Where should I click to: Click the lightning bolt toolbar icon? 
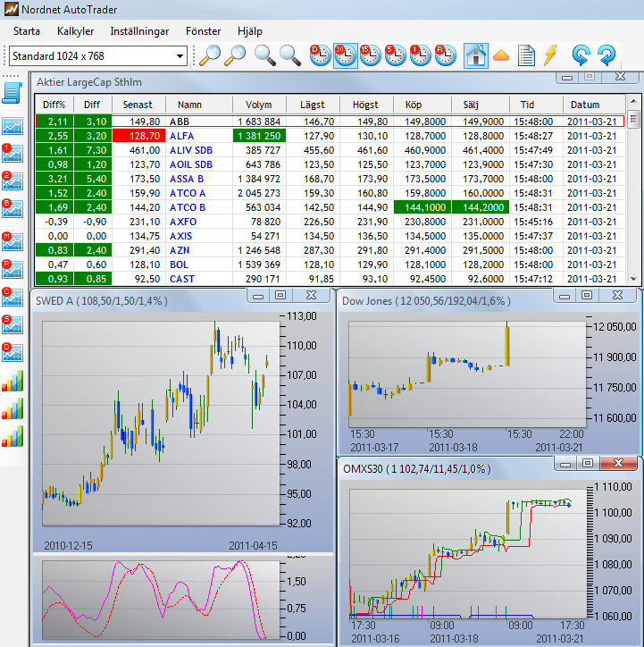(550, 55)
